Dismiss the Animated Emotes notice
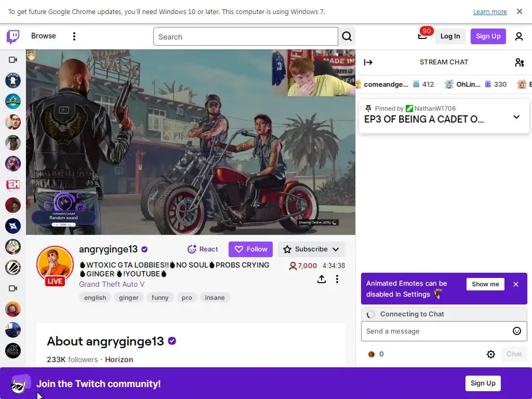This screenshot has width=532, height=399. coord(516,284)
